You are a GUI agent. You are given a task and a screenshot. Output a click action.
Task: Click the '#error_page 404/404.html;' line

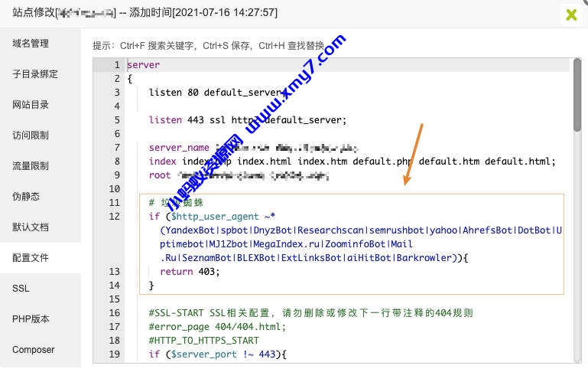[217, 327]
